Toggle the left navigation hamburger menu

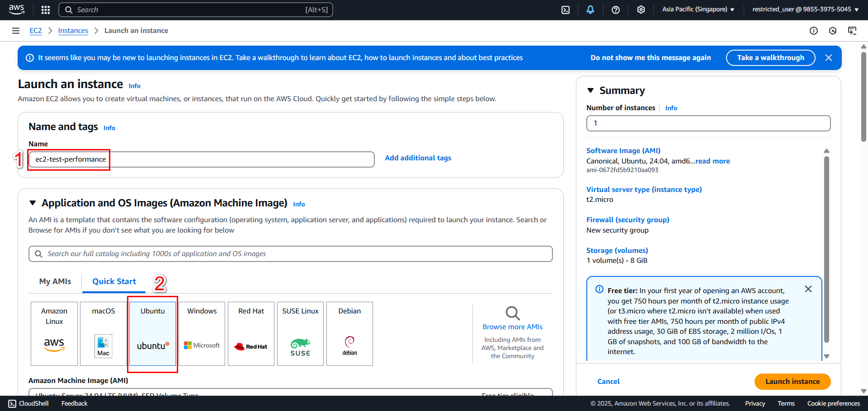click(16, 31)
